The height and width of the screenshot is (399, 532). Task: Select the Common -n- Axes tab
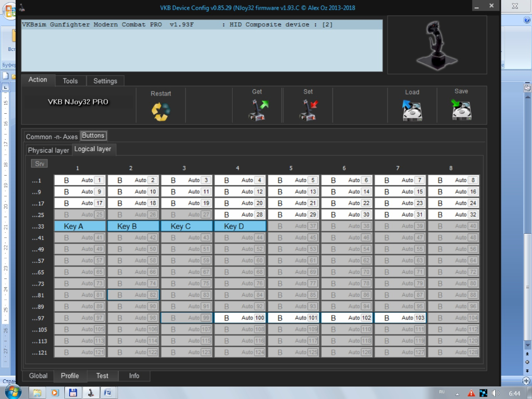pos(51,137)
